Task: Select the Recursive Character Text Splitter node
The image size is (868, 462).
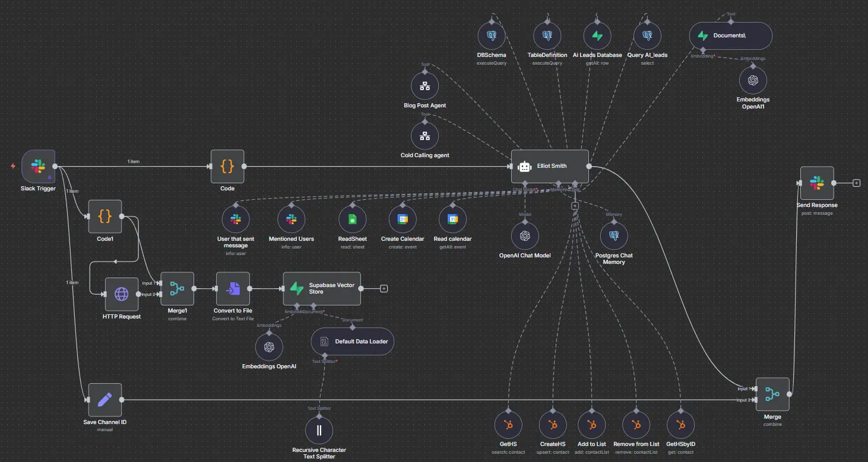Action: [x=319, y=430]
